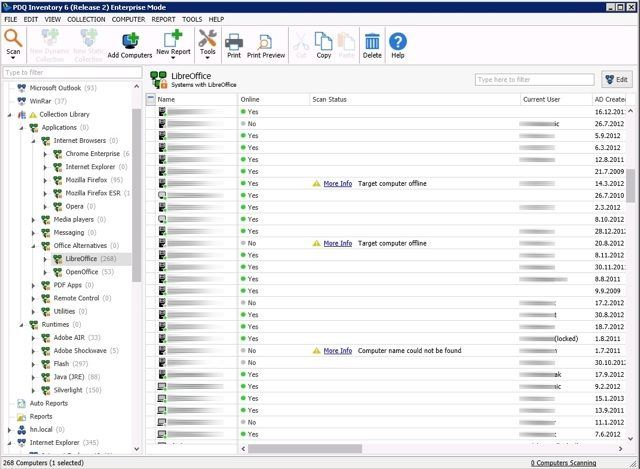Collapse the Office Alternatives node
This screenshot has width=640, height=469.
tap(33, 246)
